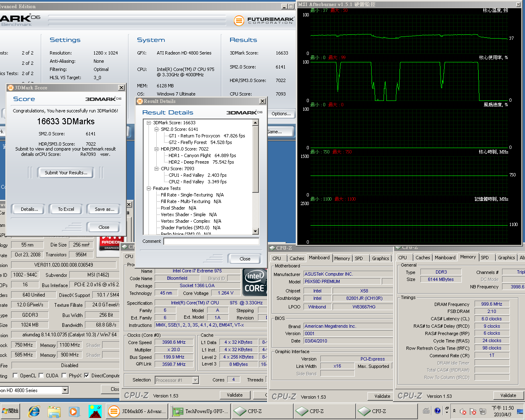The width and height of the screenshot is (525, 420).
Task: Click the Result Details scrollbar up arrow
Action: point(256,123)
